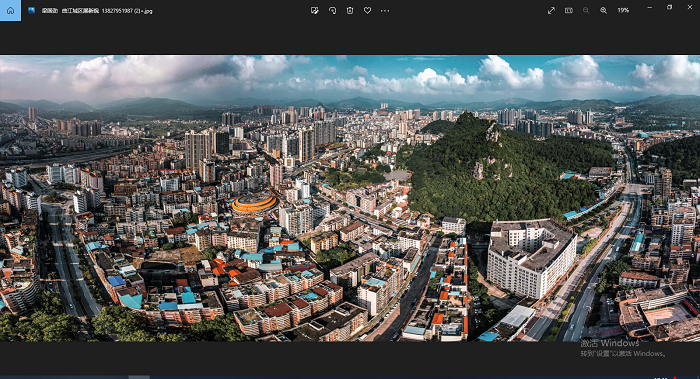
Task: Close the Photos window
Action: [x=690, y=7]
